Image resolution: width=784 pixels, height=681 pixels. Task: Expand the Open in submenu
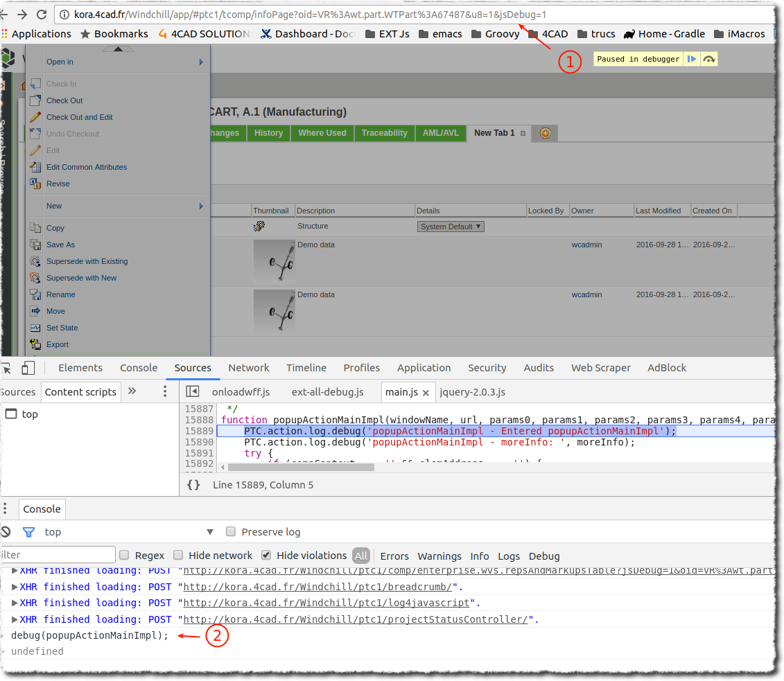[x=201, y=62]
